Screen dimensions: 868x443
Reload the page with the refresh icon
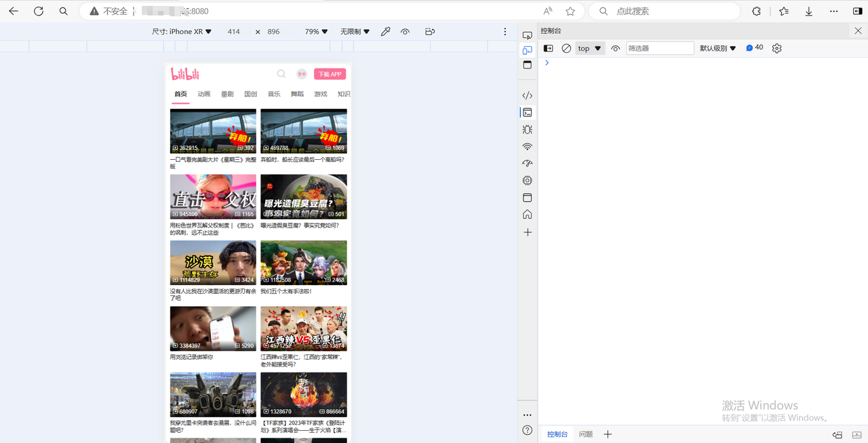click(x=39, y=12)
